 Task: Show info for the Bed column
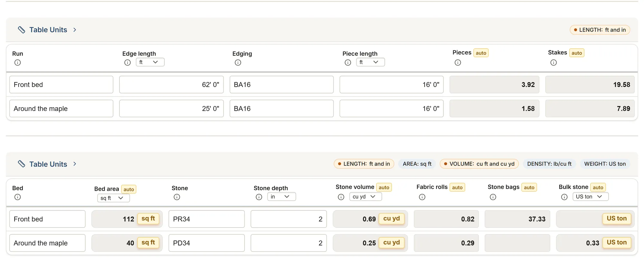pos(18,197)
